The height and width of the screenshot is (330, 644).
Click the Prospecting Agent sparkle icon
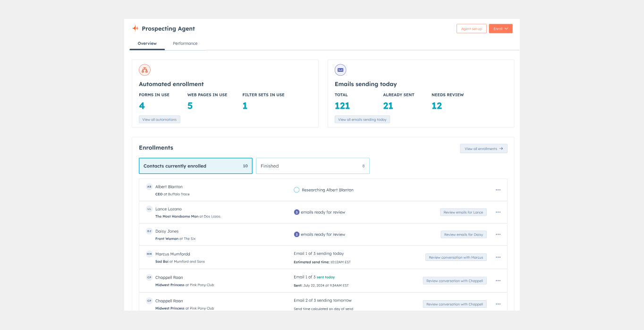(x=136, y=28)
